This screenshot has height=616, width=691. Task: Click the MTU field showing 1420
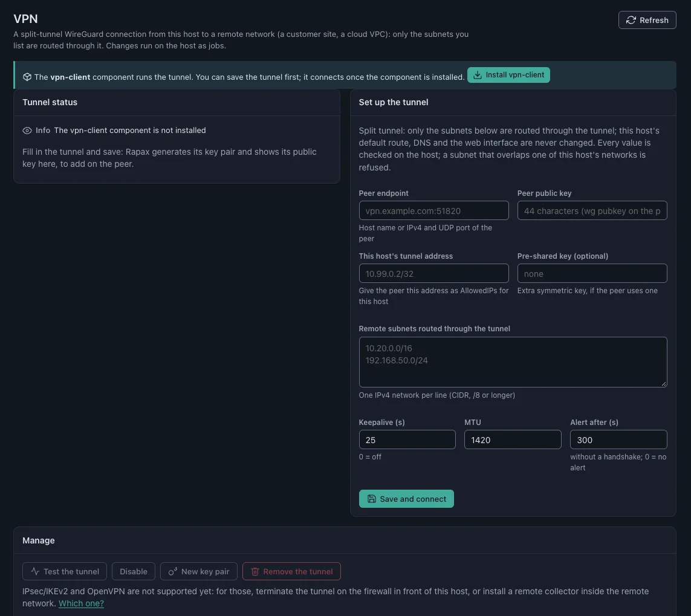tap(513, 439)
